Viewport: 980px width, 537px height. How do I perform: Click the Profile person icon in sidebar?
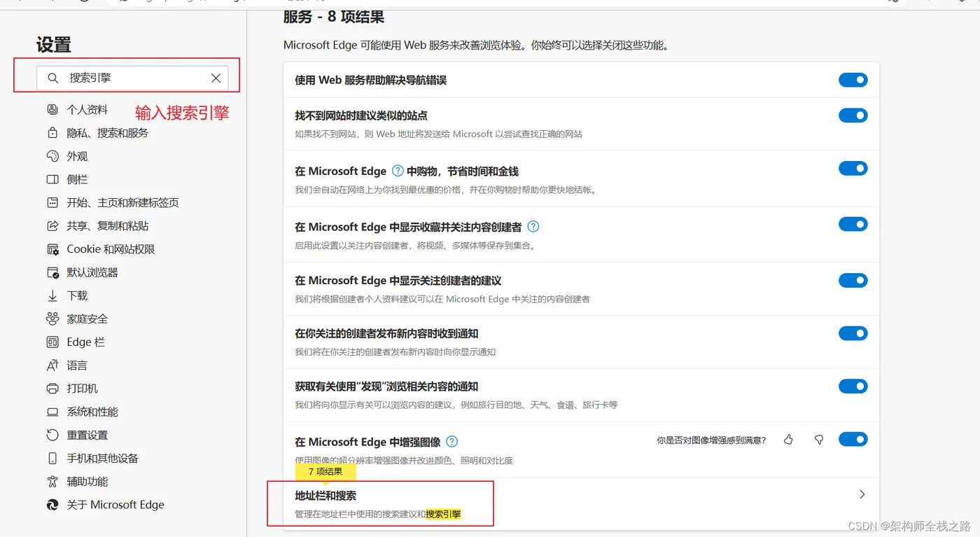pyautogui.click(x=52, y=110)
